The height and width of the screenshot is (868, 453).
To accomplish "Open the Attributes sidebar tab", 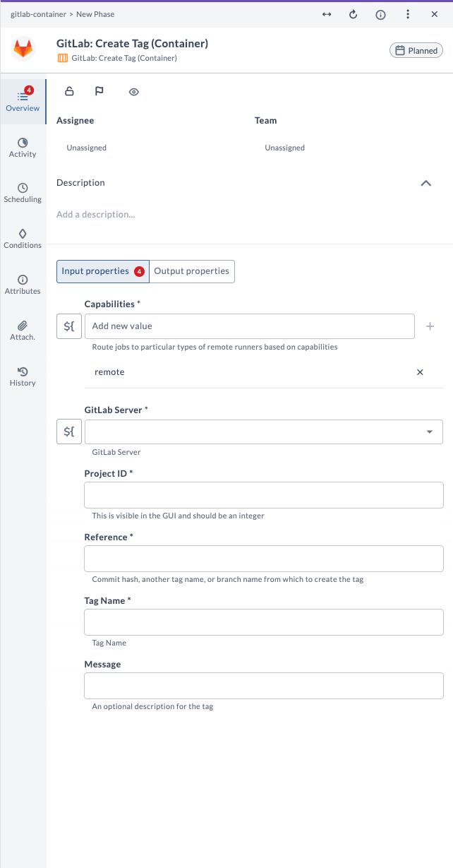I will click(x=23, y=285).
